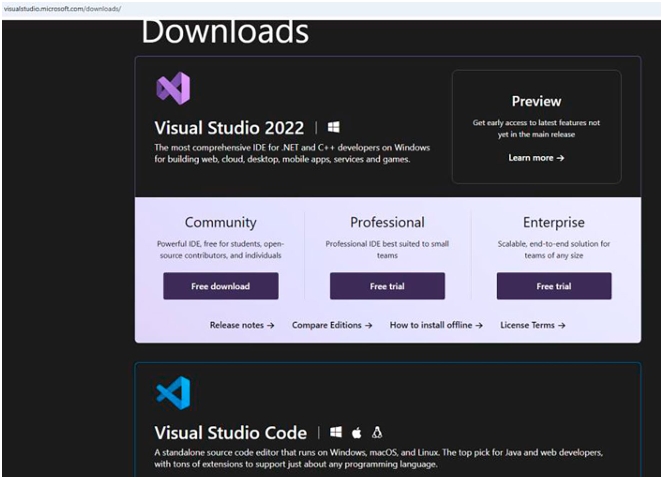
Task: Click the Visual Studio Code title
Action: (231, 433)
